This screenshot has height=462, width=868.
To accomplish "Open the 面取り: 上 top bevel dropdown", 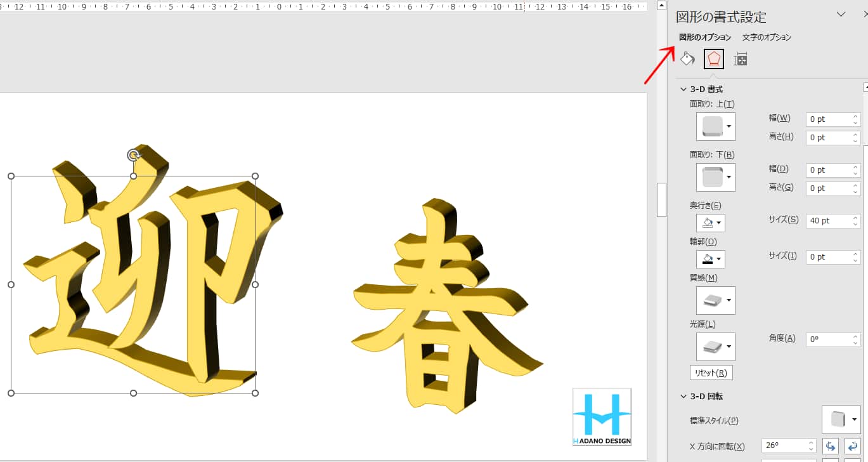I will pos(716,126).
